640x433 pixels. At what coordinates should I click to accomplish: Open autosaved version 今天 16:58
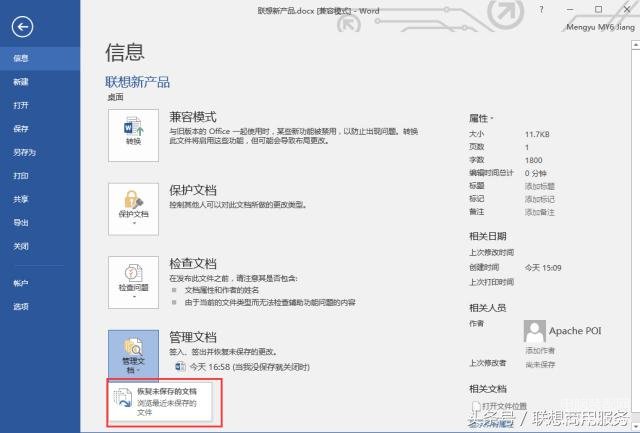(242, 367)
